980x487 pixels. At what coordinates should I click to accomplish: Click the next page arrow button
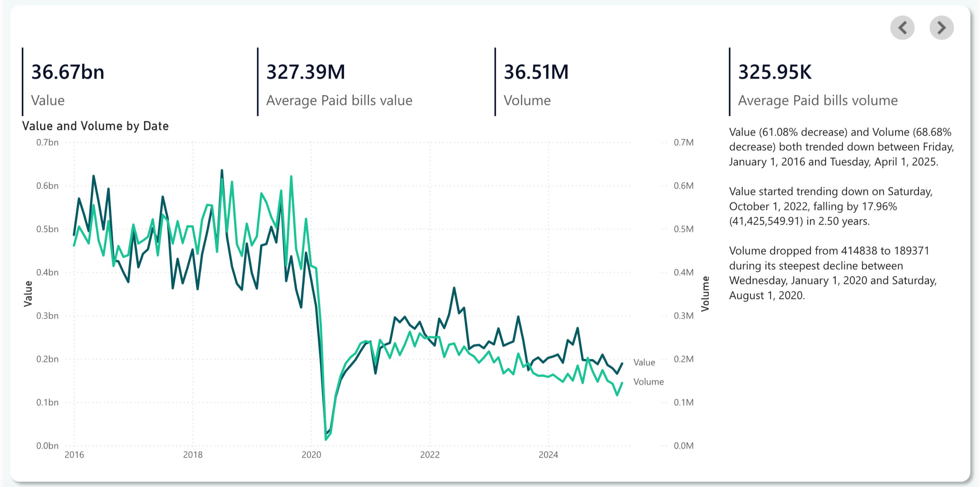click(x=941, y=28)
